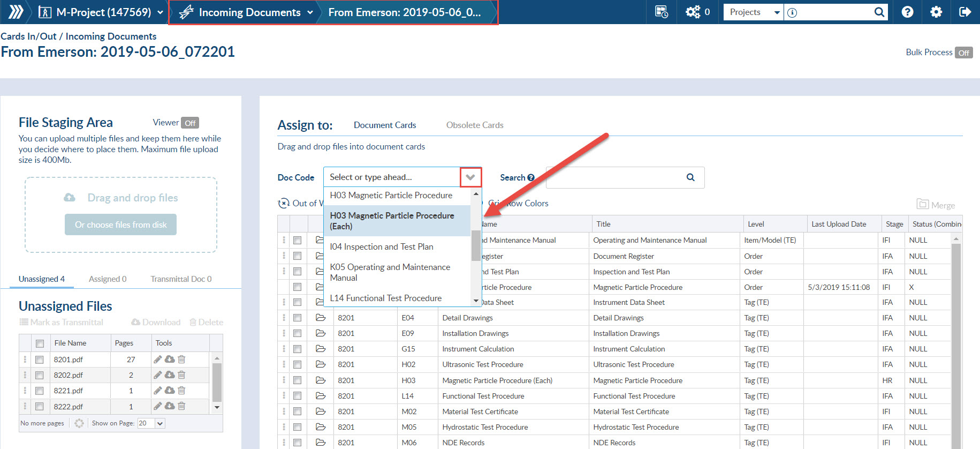
Task: Open row menu dots for Instrument Calculation row
Action: point(284,349)
